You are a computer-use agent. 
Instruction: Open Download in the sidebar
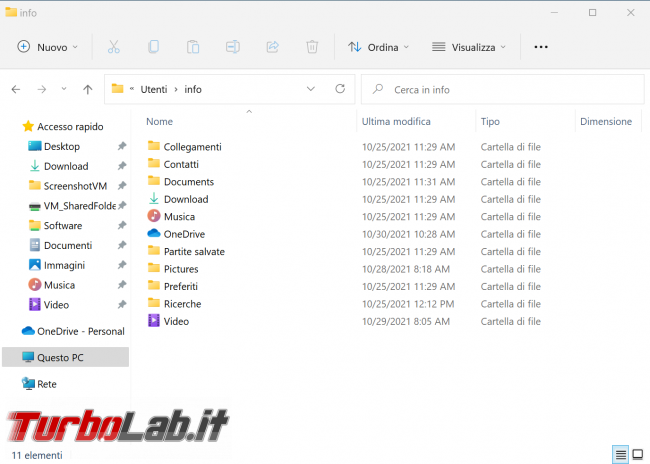click(66, 166)
